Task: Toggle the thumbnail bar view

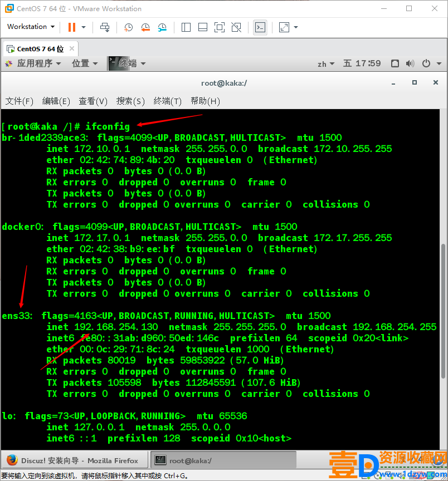Action: (x=203, y=27)
